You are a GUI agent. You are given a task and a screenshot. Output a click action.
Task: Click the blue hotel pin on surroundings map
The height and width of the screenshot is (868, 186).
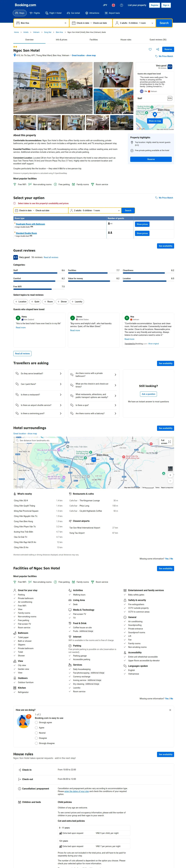point(93,460)
